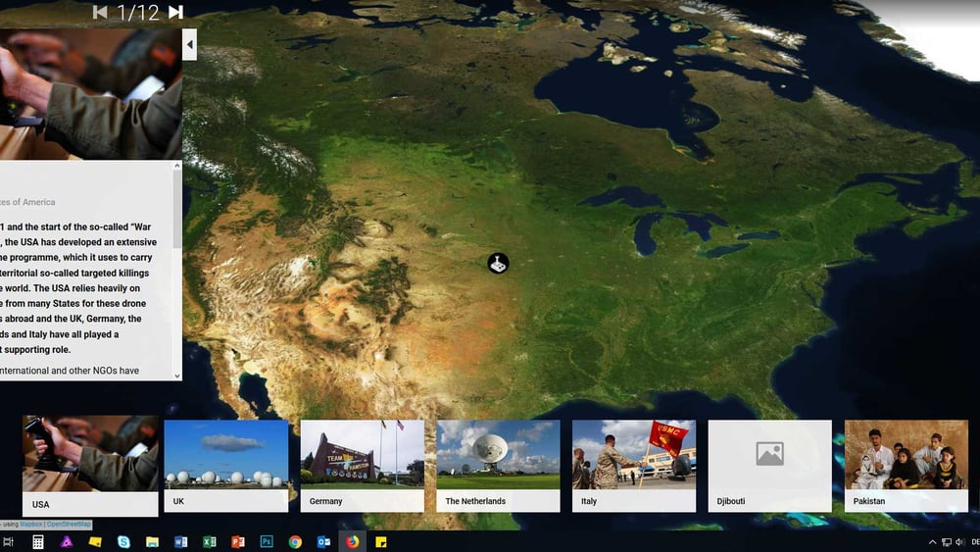The image size is (980, 552).
Task: Open volume control in system tray
Action: tap(960, 542)
